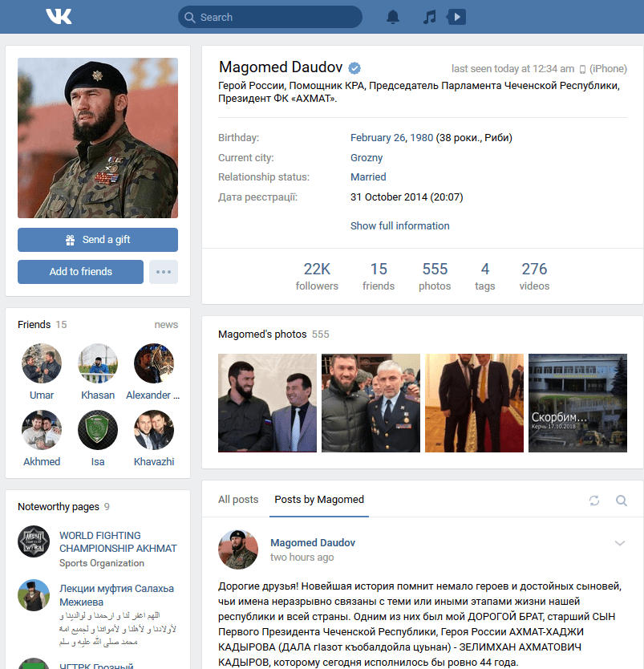
Task: Open the three-dots more actions button
Action: click(x=164, y=272)
